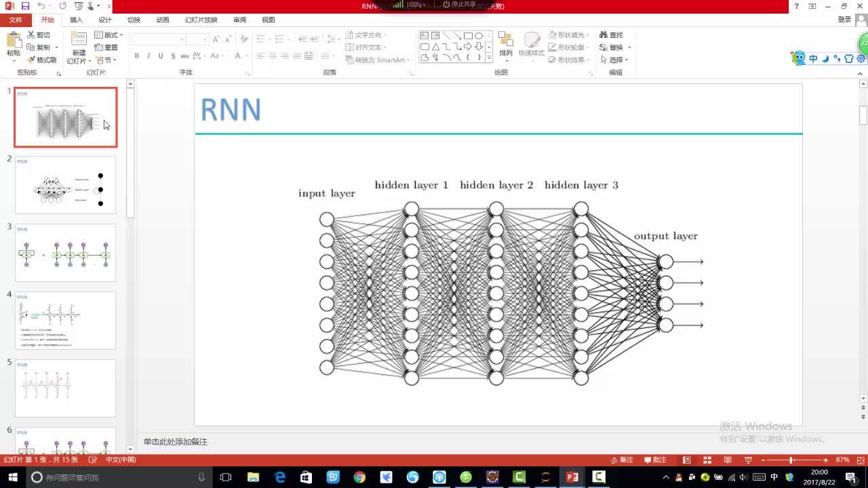Click the Stop Sharing (停止共享) button
Screen dimensions: 868x488
coord(459,4)
